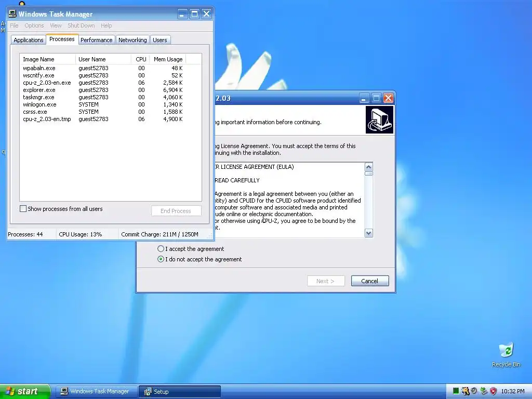This screenshot has width=532, height=399.
Task: Switch to the Applications tab
Action: 29,40
